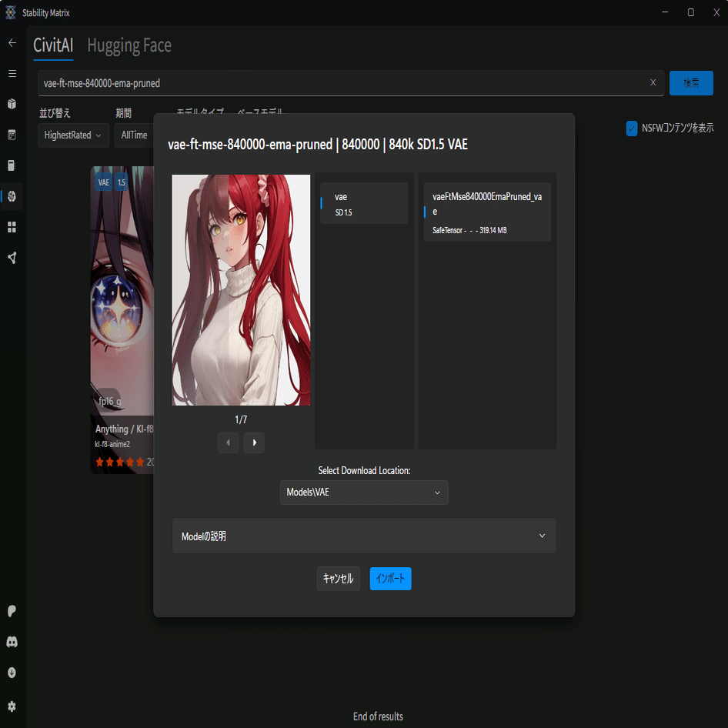728x728 pixels.
Task: Open the Models\VAE download location dropdown
Action: (x=364, y=493)
